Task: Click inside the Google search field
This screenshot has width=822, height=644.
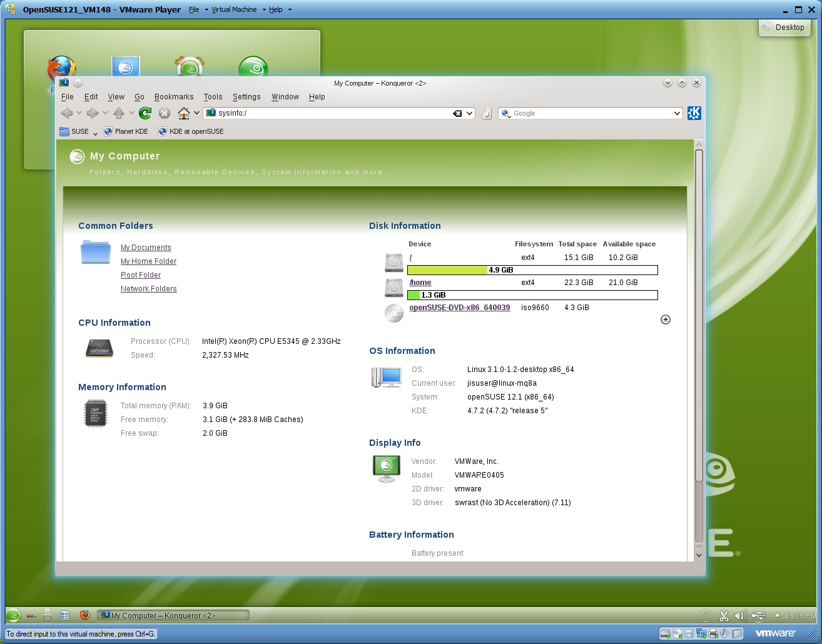Action: coord(588,113)
